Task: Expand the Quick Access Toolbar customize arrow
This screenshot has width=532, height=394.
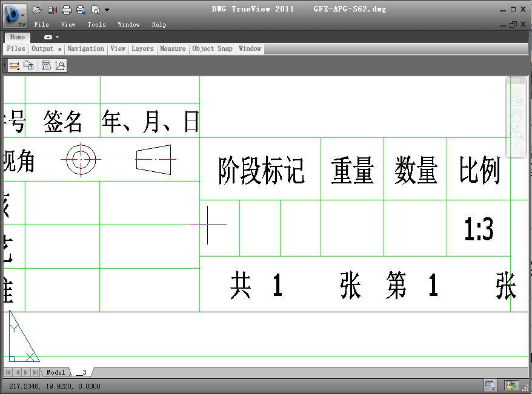Action: tap(107, 10)
